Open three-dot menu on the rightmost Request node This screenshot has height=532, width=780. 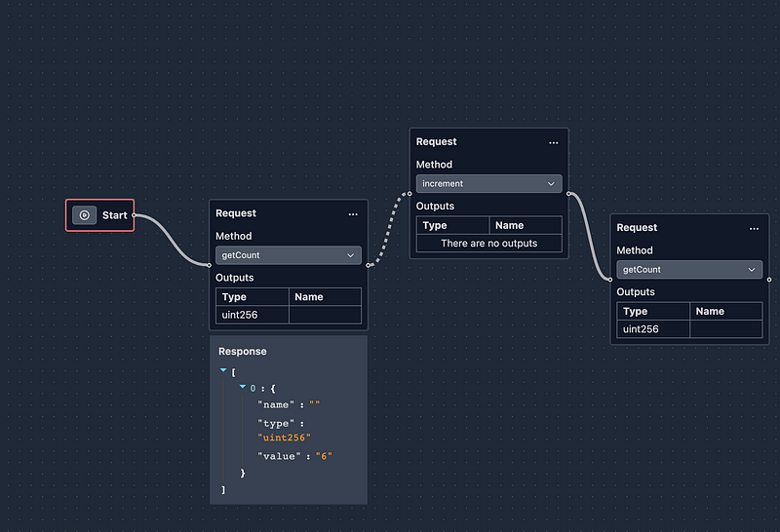point(754,228)
